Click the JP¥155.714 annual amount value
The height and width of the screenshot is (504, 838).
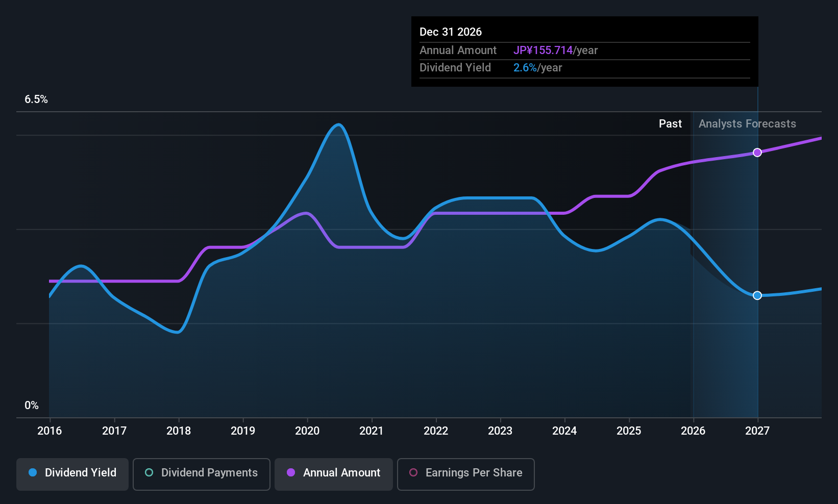tap(543, 51)
